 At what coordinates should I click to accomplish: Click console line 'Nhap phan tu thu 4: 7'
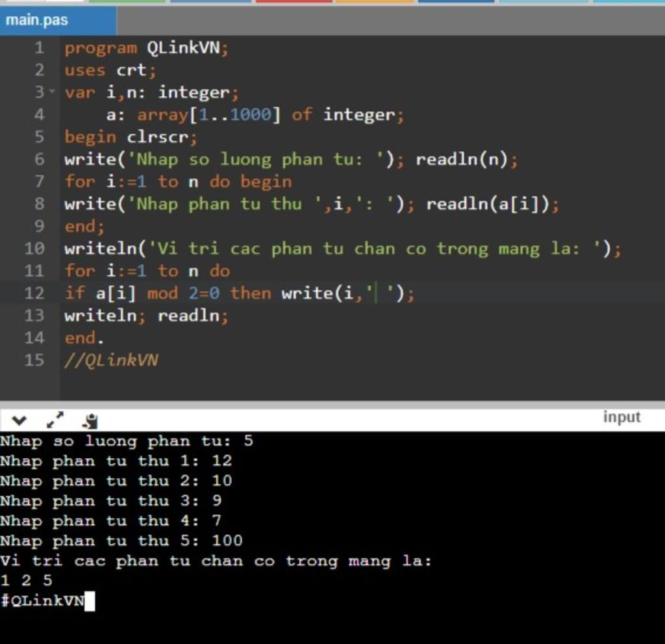point(111,521)
